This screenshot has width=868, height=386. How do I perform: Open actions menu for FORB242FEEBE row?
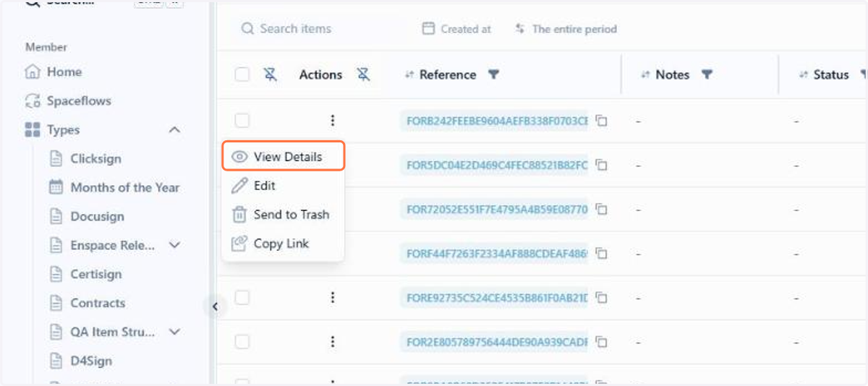coord(333,121)
